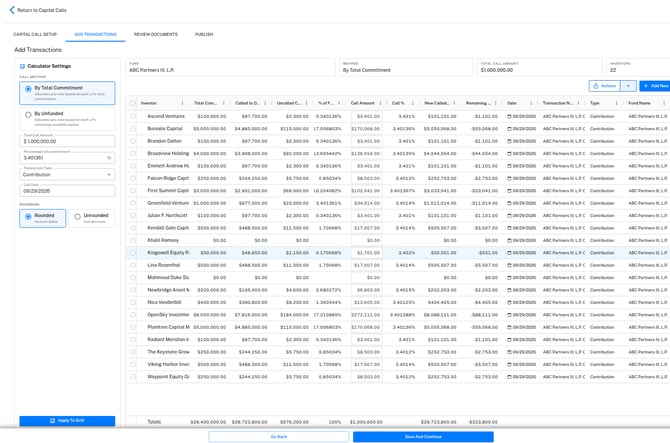Open column menu for Call Amount column
This screenshot has width=670, height=443.
pyautogui.click(x=380, y=103)
